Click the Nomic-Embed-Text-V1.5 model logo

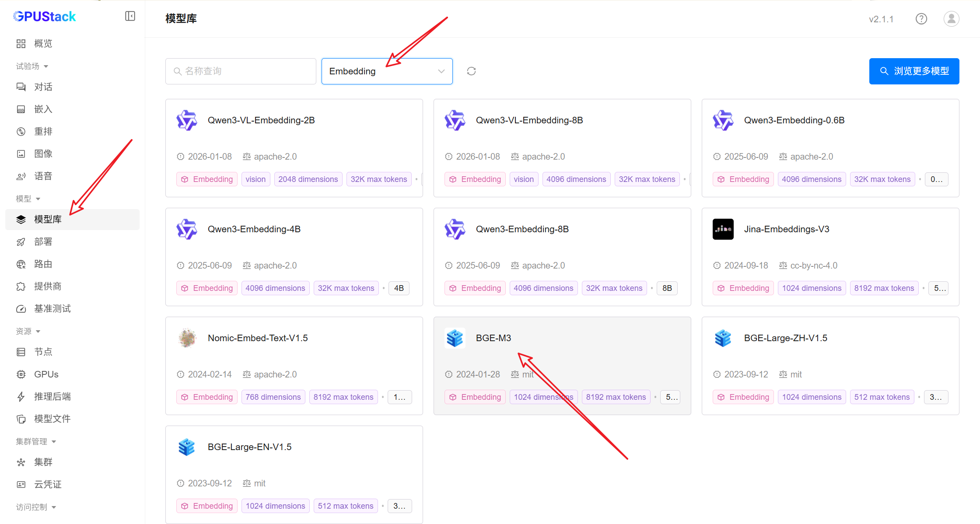point(187,338)
